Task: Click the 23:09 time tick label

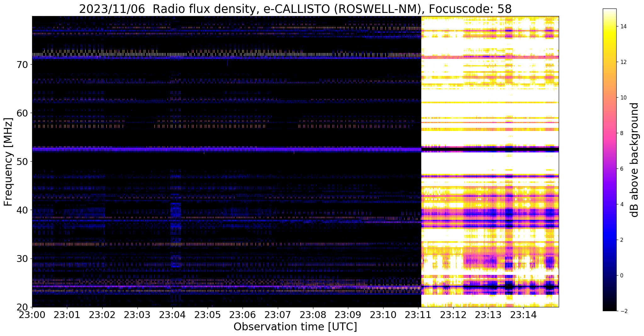Action: 348,315
